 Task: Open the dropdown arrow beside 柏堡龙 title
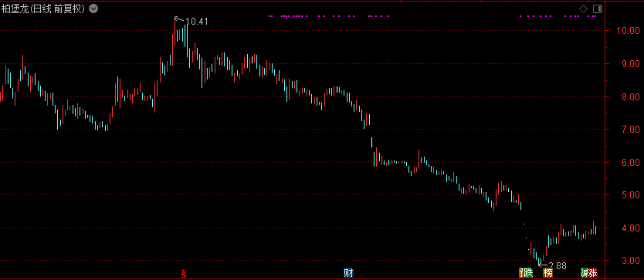pos(93,8)
